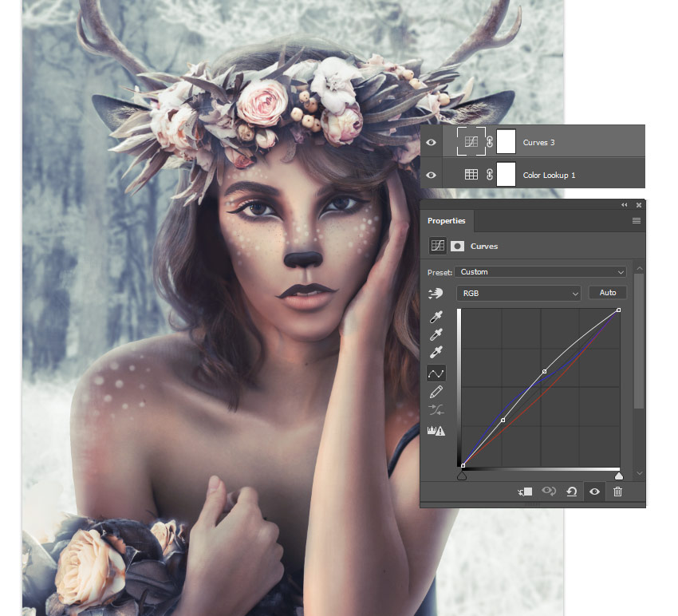This screenshot has height=616, width=678.
Task: Unlink the Curves 3 mask chain icon
Action: pyautogui.click(x=490, y=141)
